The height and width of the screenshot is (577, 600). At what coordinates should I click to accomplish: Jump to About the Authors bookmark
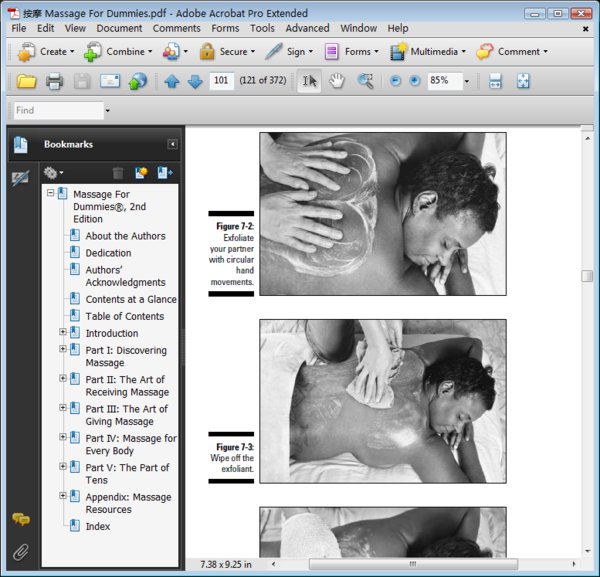click(126, 236)
